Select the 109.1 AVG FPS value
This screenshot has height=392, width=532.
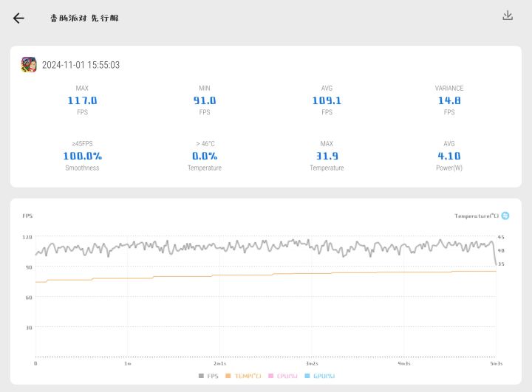pos(327,100)
